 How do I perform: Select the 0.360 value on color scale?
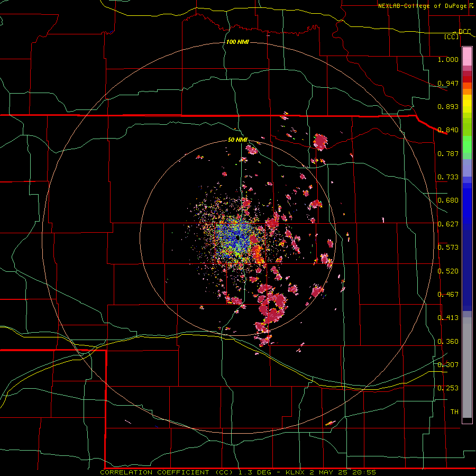pyautogui.click(x=448, y=342)
